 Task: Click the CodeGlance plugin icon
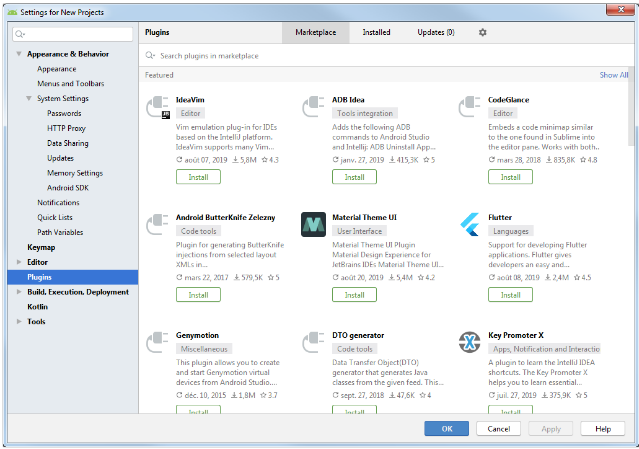[471, 108]
